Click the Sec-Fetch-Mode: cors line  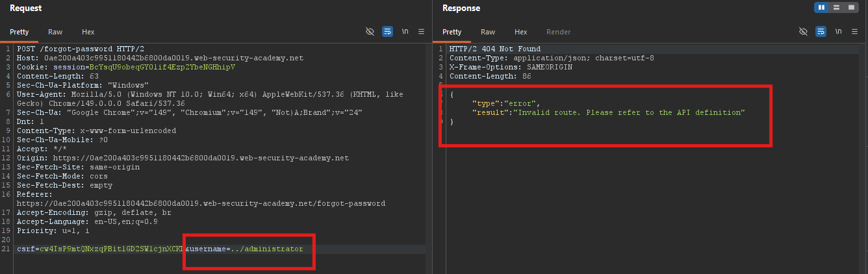click(64, 176)
